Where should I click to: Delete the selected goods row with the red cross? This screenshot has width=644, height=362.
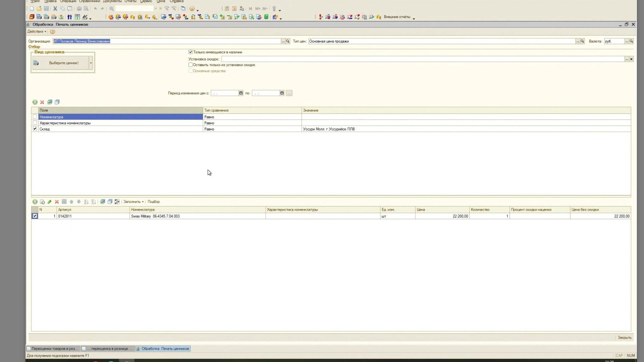[57, 202]
